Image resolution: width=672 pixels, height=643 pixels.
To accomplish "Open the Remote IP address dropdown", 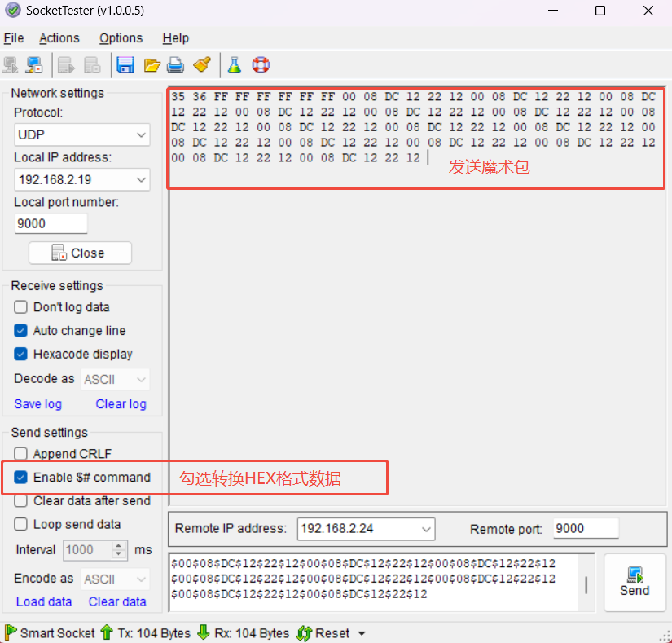I will pos(366,529).
